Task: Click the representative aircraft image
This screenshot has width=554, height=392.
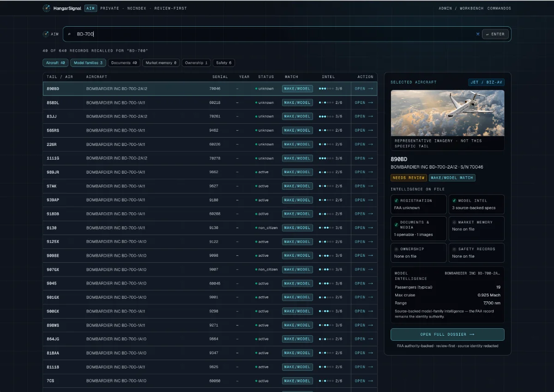Action: 447,113
